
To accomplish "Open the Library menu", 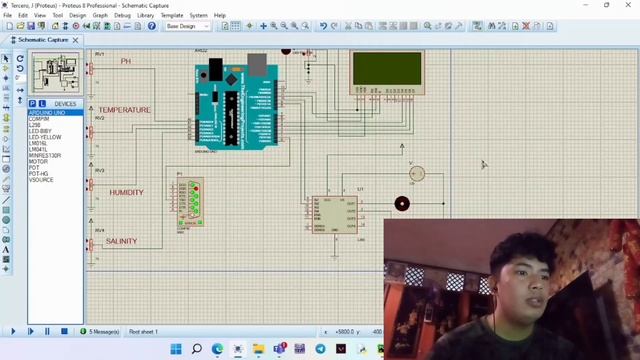I will 145,15.
